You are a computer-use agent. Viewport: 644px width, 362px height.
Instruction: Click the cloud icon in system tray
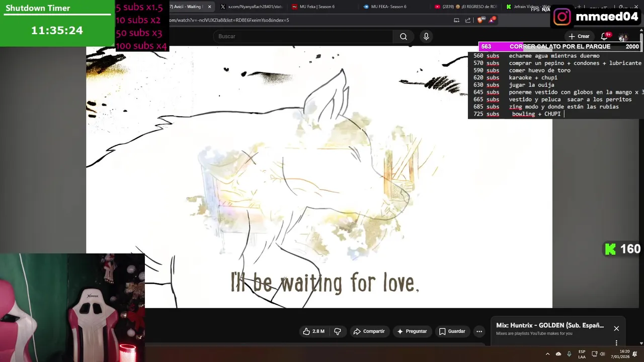tap(558, 354)
